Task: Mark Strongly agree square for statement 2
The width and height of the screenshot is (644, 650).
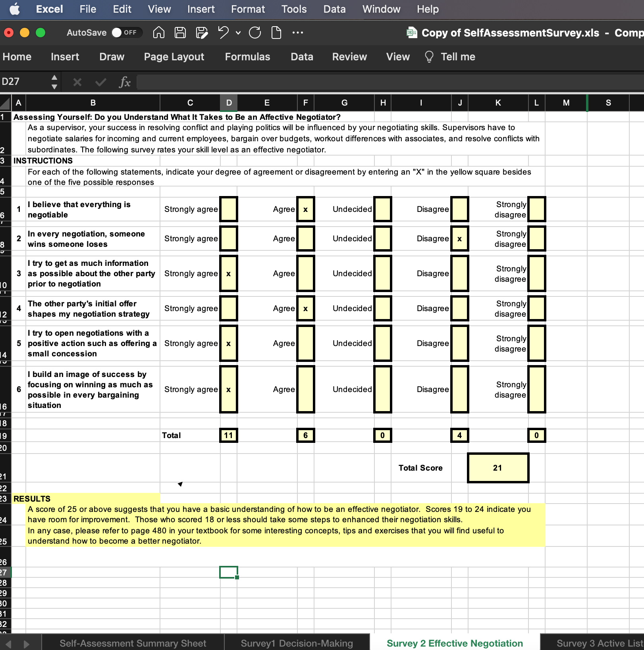Action: point(229,238)
